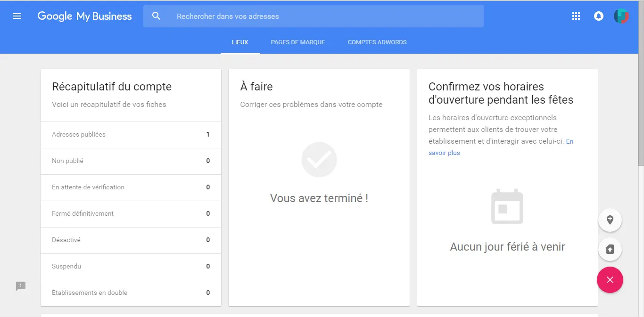Click the calendar icon for holidays

coord(507,206)
